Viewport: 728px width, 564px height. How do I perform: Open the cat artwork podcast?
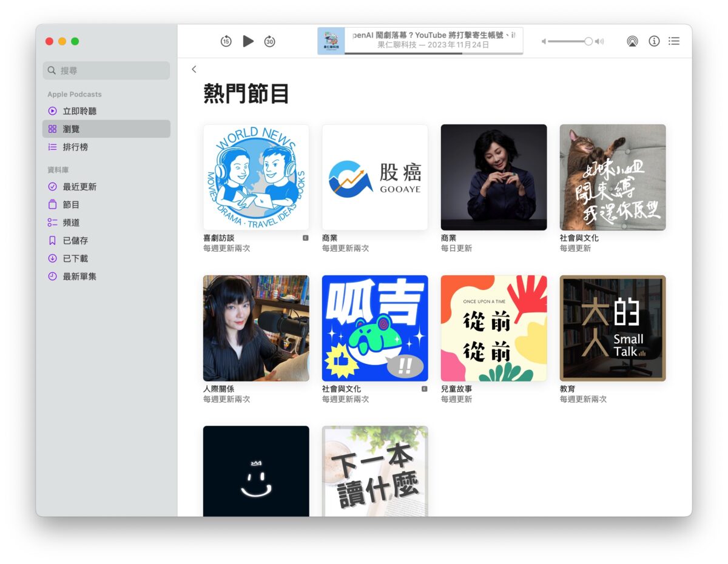(613, 178)
